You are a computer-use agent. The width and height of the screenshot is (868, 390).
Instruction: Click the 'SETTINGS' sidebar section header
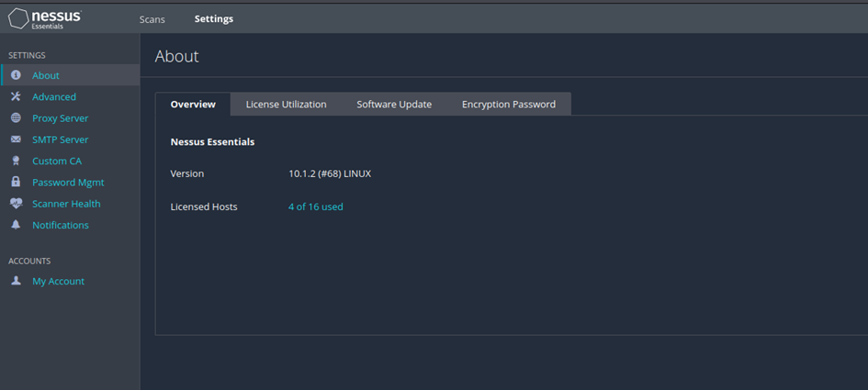click(x=28, y=55)
